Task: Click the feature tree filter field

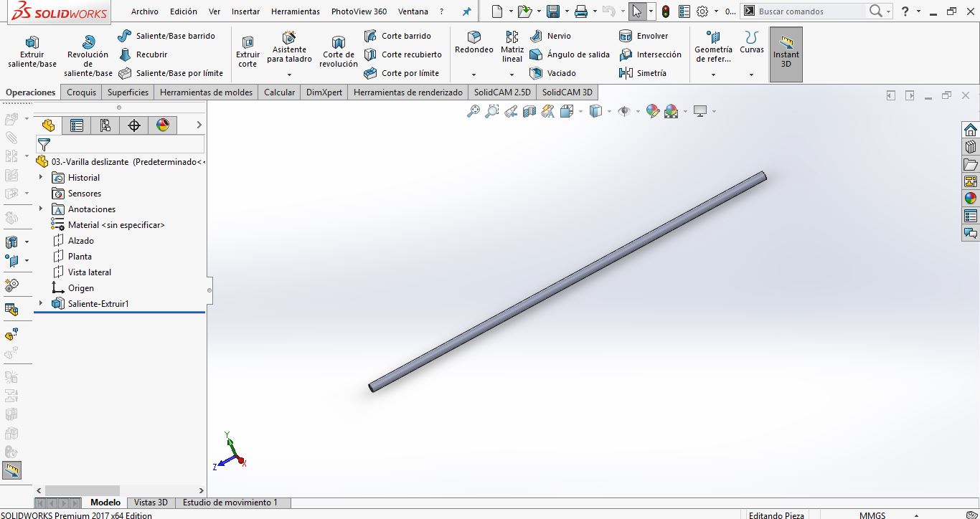Action: coord(121,144)
